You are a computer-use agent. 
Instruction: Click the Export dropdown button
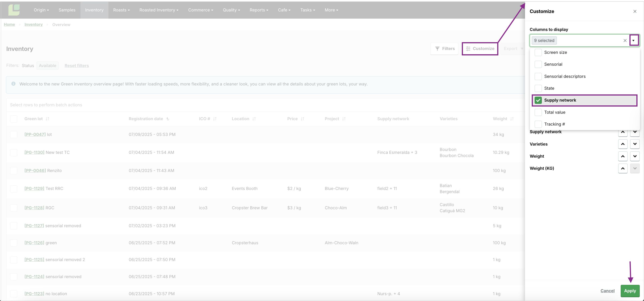pos(513,48)
